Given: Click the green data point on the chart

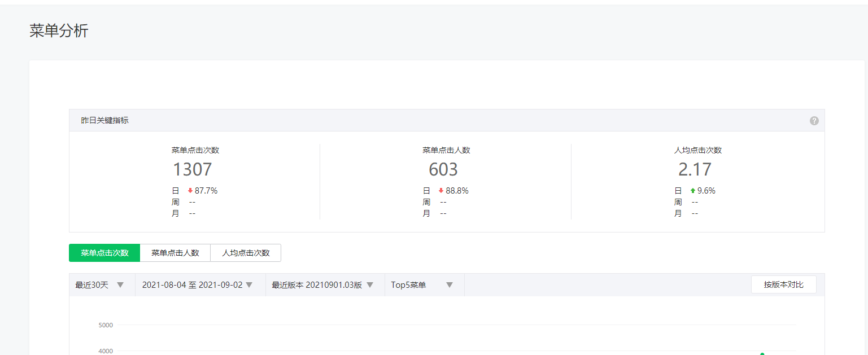Looking at the screenshot, I should pos(762,354).
